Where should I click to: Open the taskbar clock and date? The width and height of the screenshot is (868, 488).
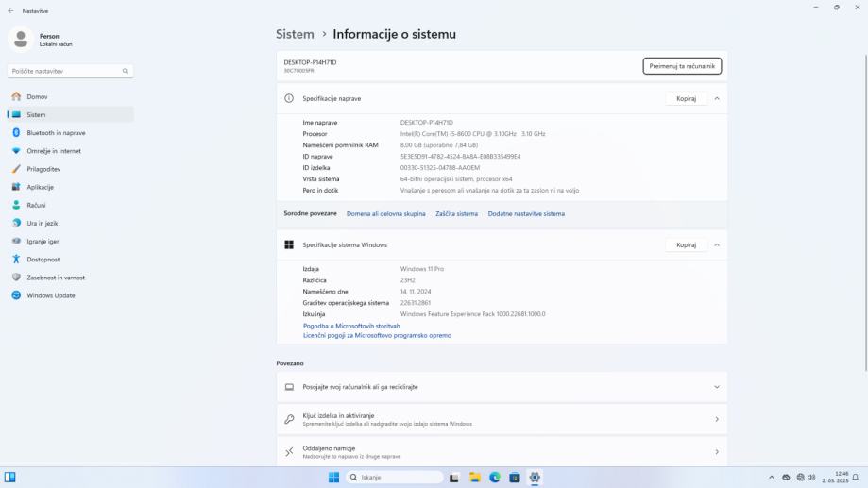pyautogui.click(x=835, y=478)
